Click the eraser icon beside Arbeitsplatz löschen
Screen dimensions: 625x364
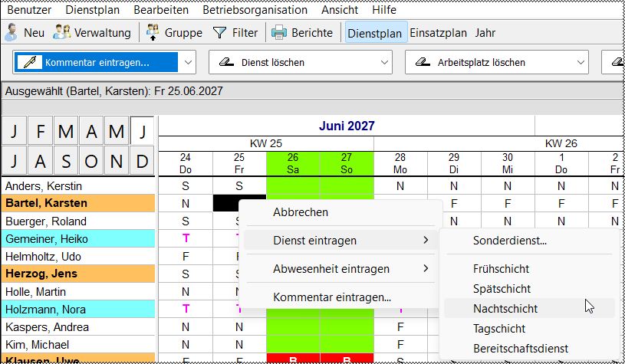tap(422, 63)
